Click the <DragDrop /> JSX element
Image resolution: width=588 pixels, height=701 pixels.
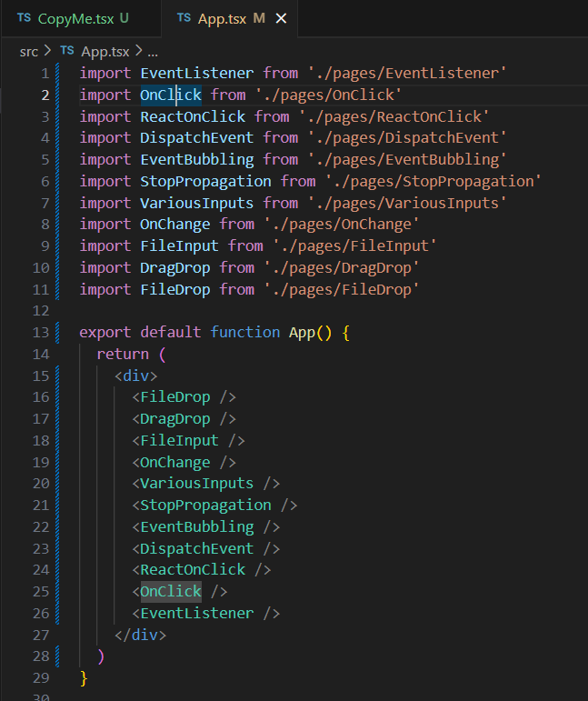click(x=184, y=419)
